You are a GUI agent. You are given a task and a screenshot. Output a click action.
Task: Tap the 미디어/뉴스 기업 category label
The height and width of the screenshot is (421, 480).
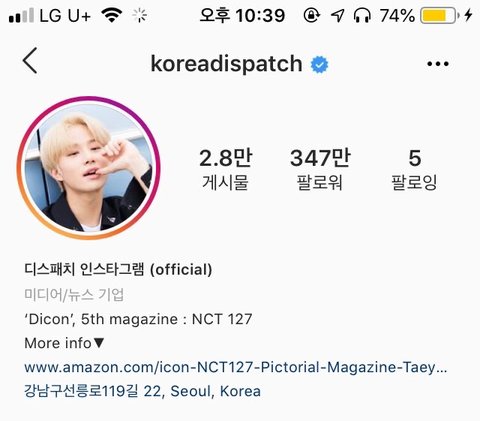74,295
